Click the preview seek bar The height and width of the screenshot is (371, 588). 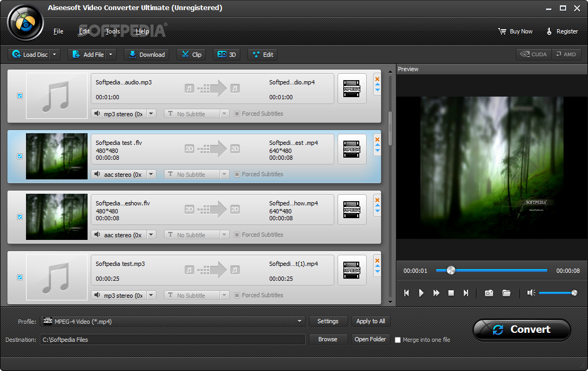tap(491, 270)
